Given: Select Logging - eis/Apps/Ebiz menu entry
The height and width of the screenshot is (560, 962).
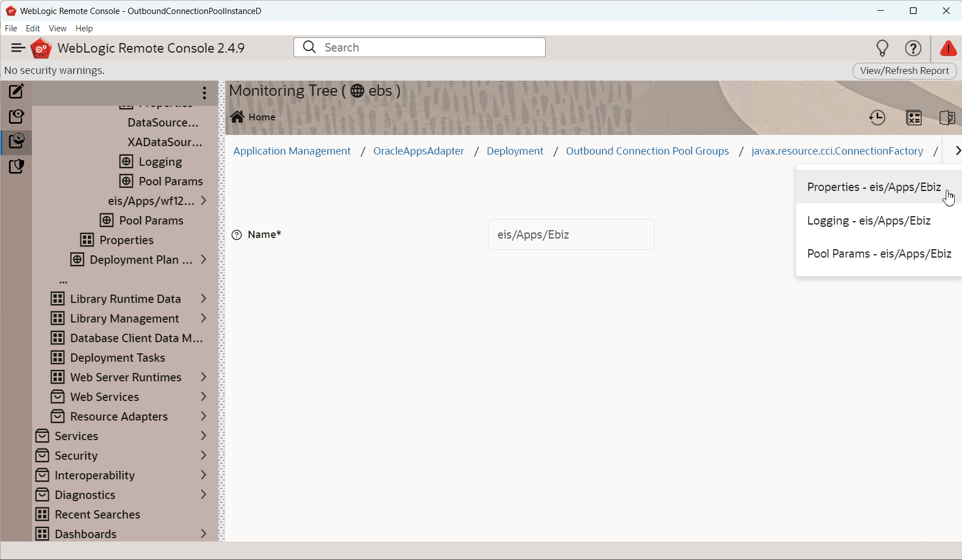Looking at the screenshot, I should pos(879,221).
